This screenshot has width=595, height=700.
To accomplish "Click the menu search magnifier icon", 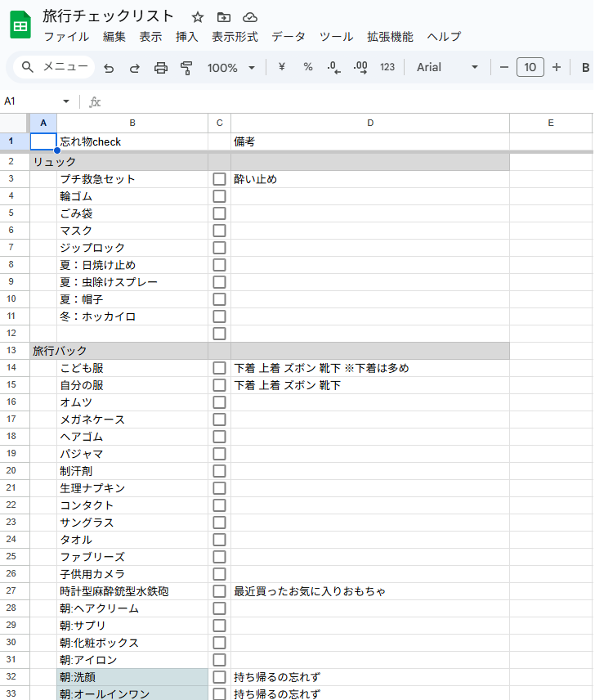I will pyautogui.click(x=28, y=67).
